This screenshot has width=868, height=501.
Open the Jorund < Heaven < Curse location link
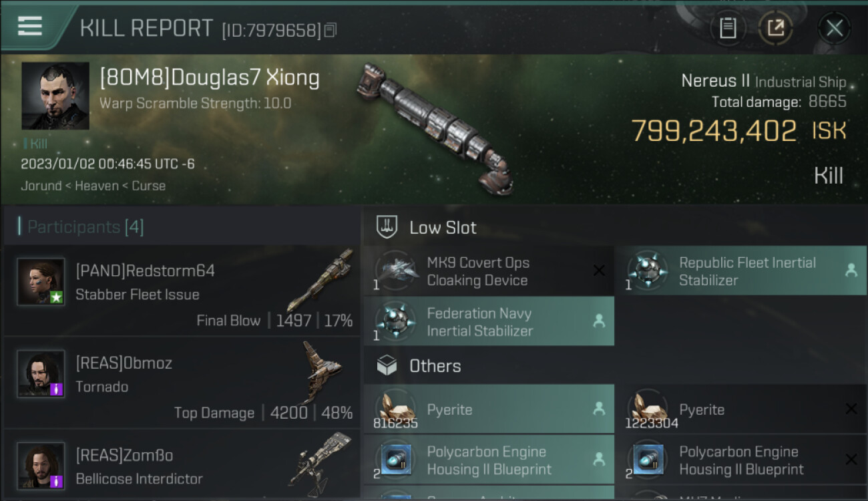93,186
